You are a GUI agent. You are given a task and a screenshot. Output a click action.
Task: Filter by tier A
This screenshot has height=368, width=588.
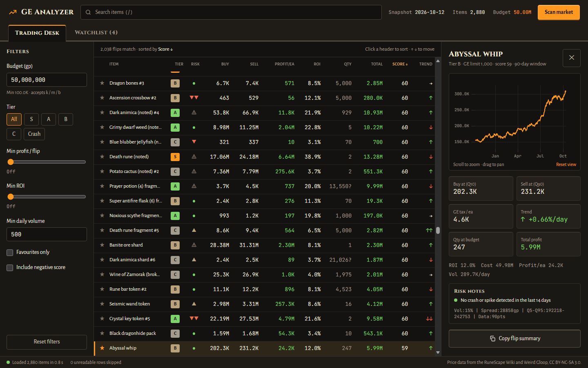[49, 119]
